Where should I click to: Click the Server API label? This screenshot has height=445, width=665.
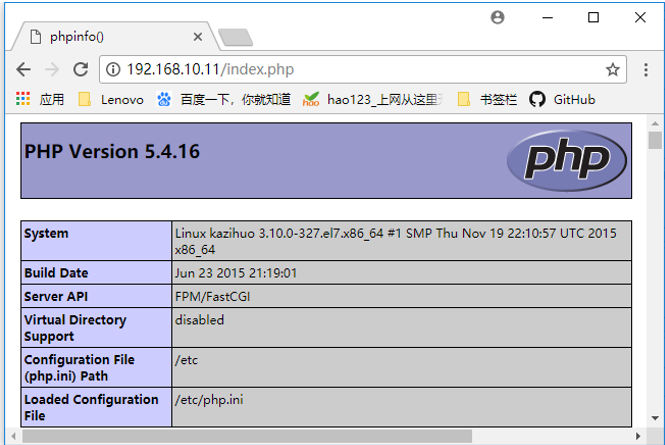(56, 297)
